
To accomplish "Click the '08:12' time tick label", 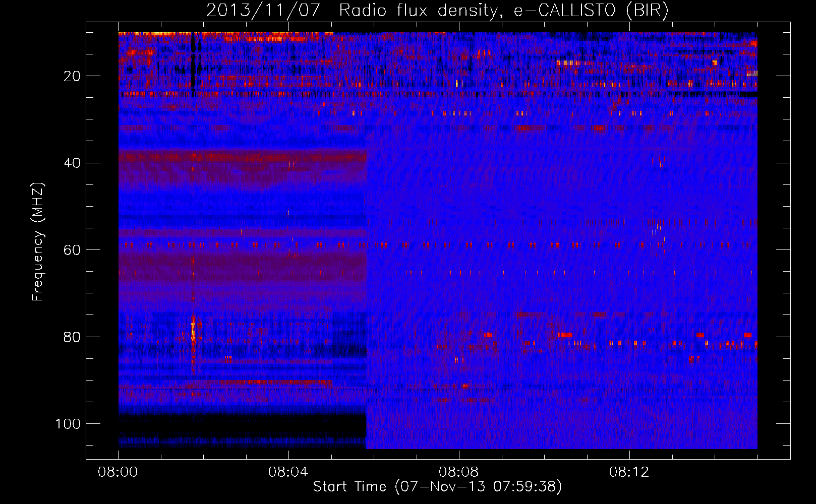I will [629, 472].
